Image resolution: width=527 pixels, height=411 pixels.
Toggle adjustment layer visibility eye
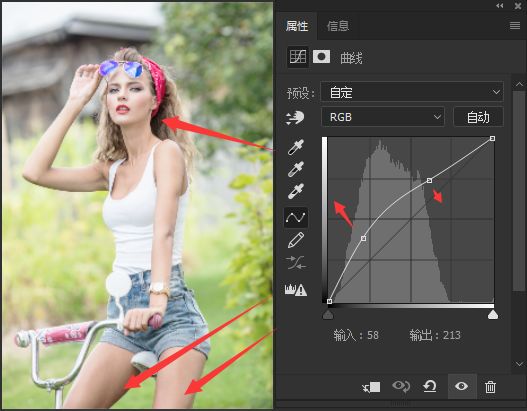coord(461,386)
